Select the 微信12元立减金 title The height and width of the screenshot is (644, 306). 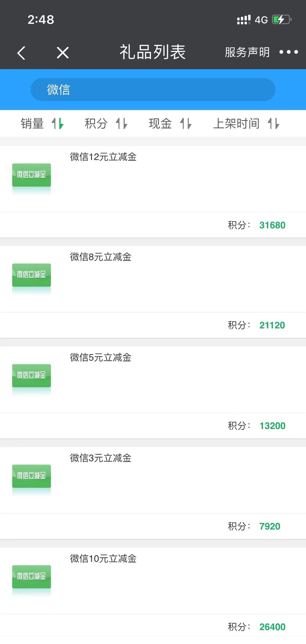103,157
